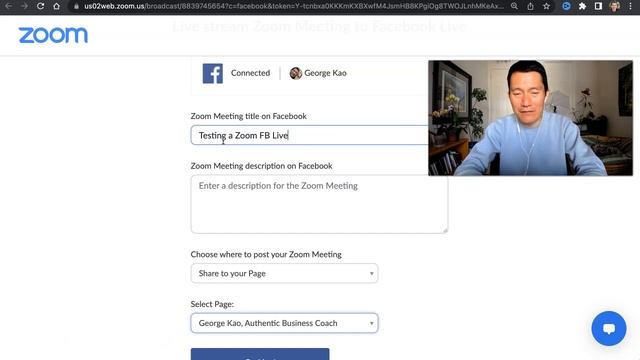
Task: Reload the page with refresh icon
Action: coord(40,6)
